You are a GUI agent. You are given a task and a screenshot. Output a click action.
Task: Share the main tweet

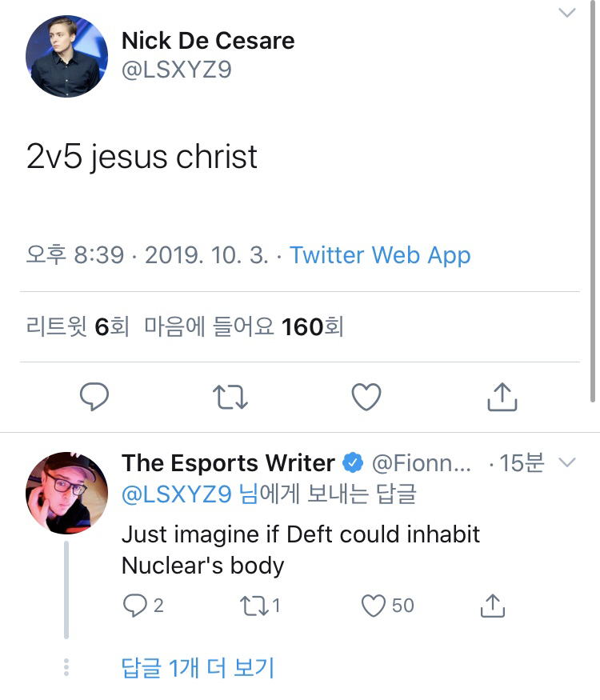point(502,397)
